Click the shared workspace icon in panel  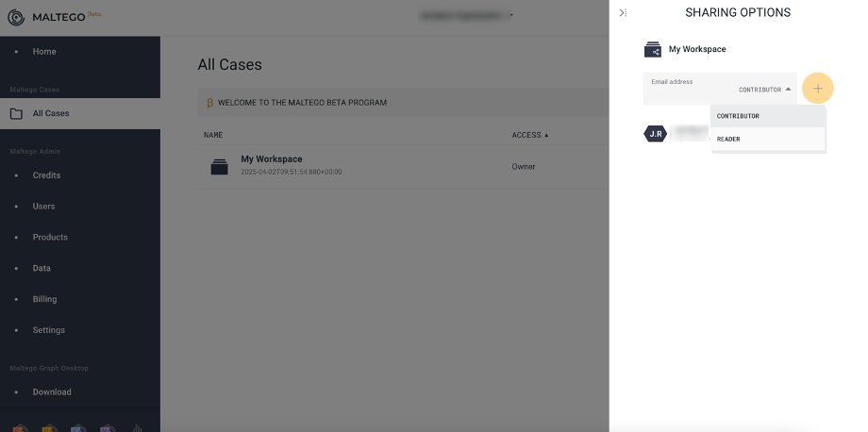tap(653, 50)
